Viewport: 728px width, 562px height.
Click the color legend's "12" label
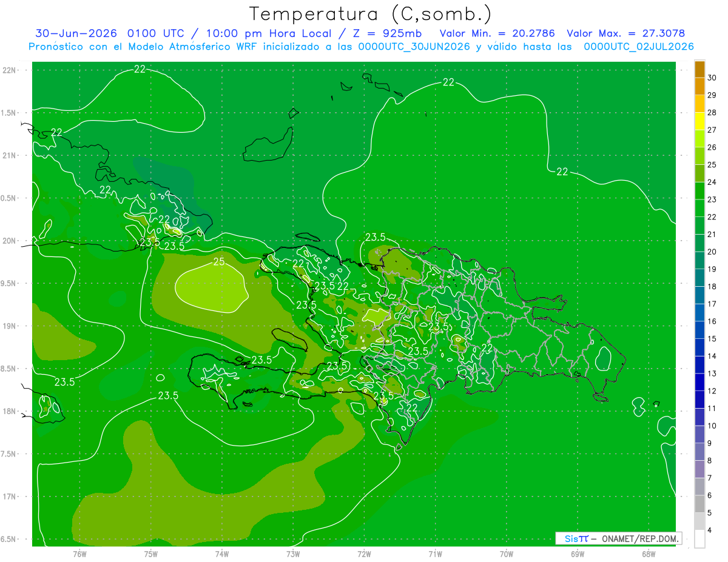[x=712, y=391]
